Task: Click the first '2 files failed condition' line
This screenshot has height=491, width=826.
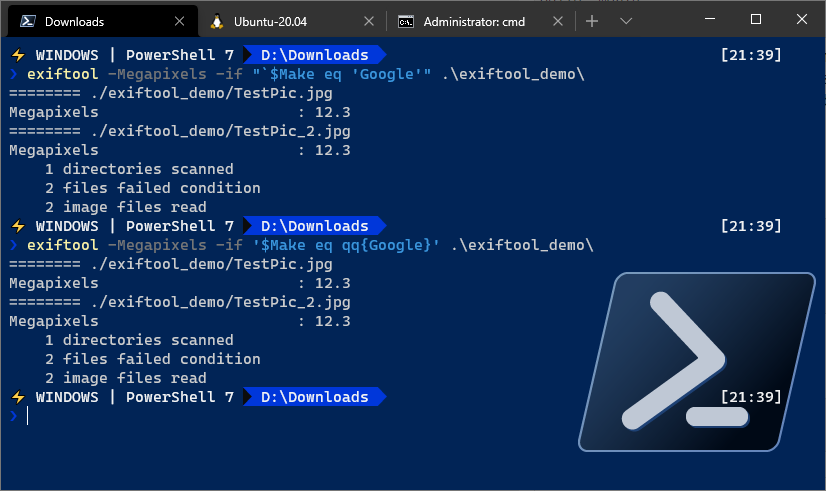Action: click(x=153, y=188)
